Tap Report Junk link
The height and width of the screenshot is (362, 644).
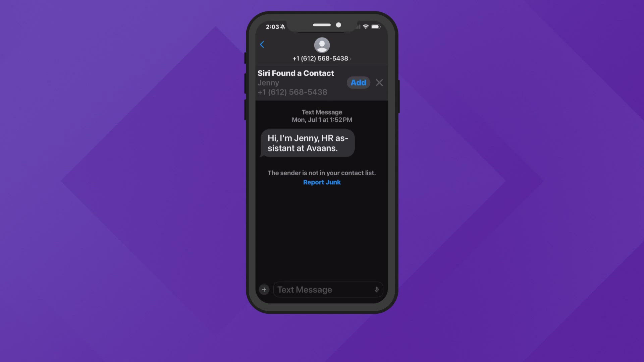pyautogui.click(x=322, y=182)
